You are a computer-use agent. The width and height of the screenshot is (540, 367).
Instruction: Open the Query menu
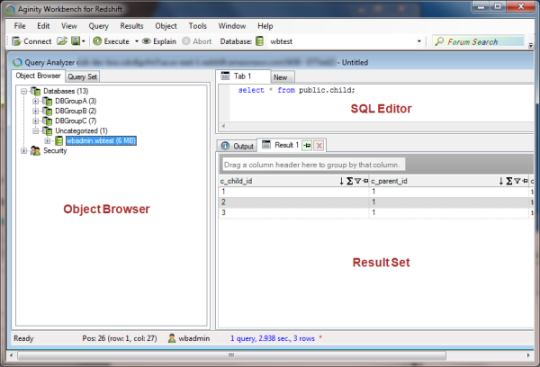point(98,26)
